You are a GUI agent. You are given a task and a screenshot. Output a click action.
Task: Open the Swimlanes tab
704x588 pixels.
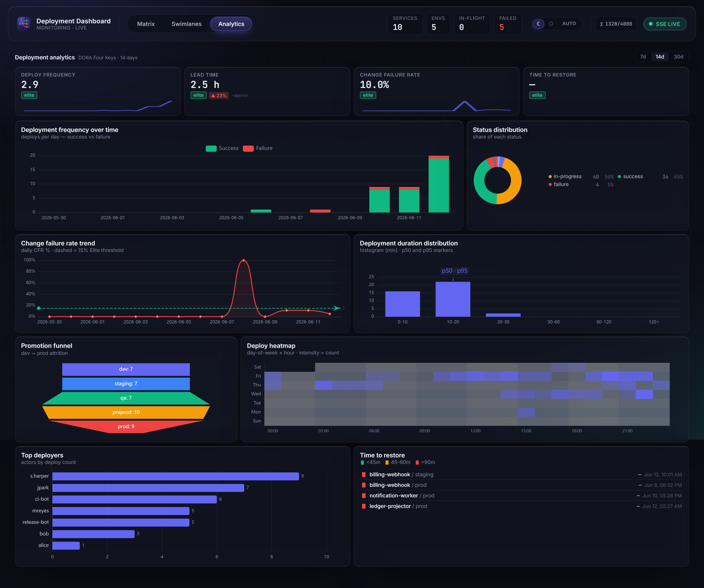186,24
